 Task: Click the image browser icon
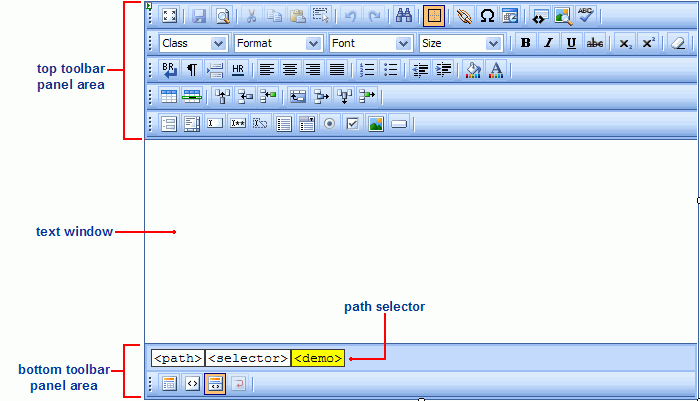[x=563, y=16]
